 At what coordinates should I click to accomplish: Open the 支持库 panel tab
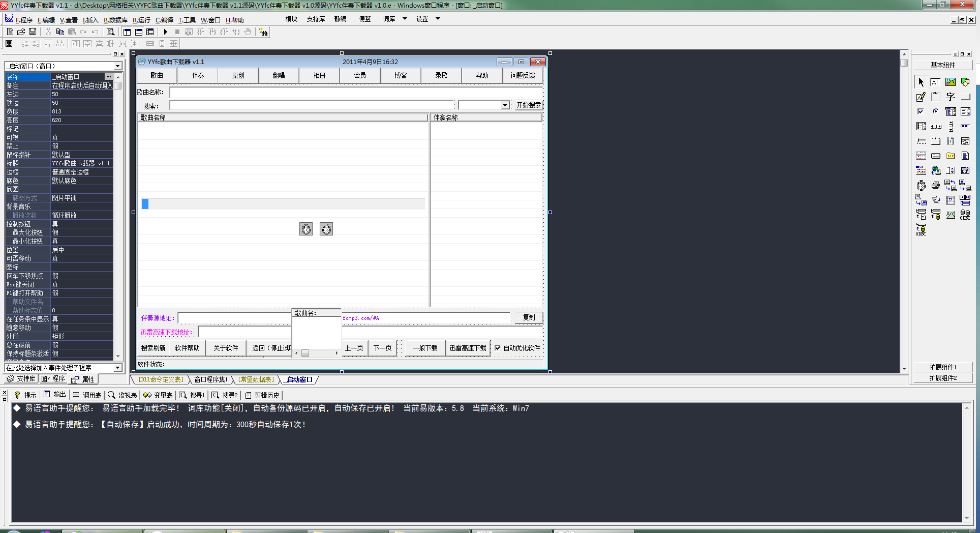point(21,378)
